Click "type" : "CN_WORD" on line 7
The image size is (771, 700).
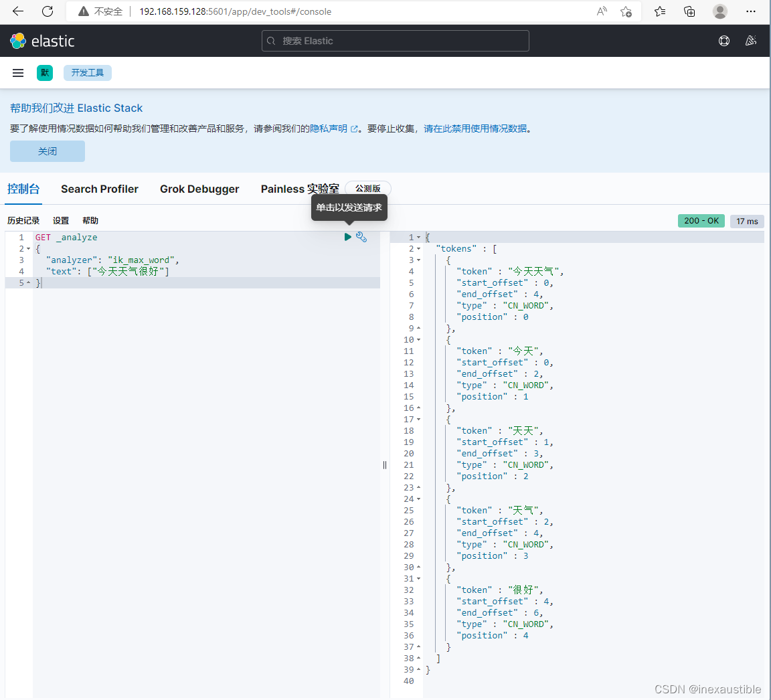pos(503,306)
